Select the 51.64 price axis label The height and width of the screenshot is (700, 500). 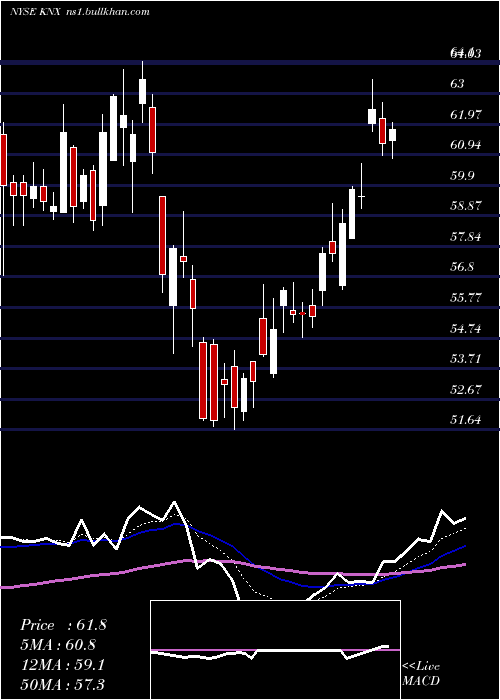click(x=466, y=420)
